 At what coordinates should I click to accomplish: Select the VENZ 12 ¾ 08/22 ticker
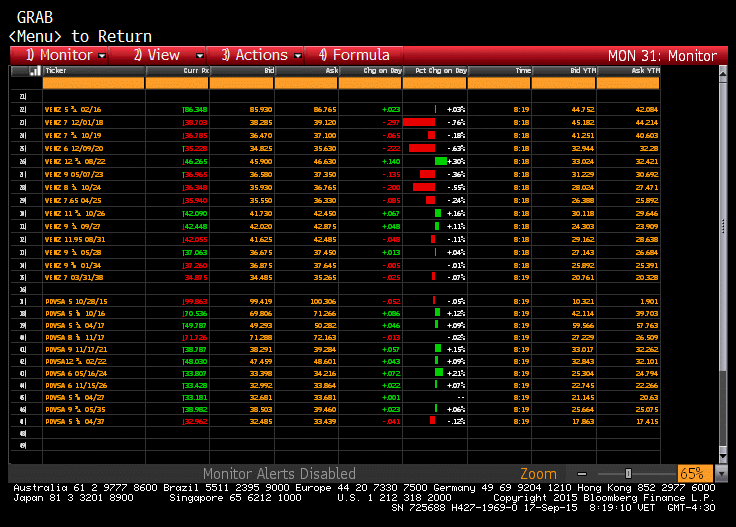tap(75, 161)
